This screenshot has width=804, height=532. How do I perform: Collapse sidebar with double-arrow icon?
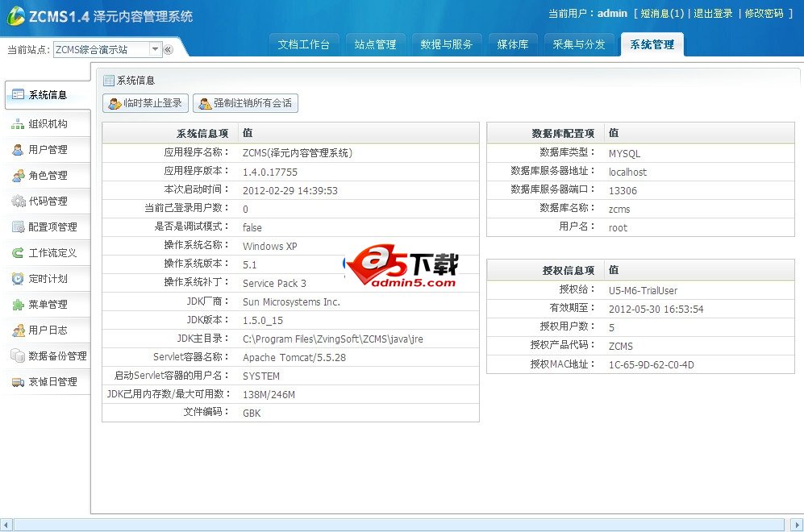coord(169,50)
